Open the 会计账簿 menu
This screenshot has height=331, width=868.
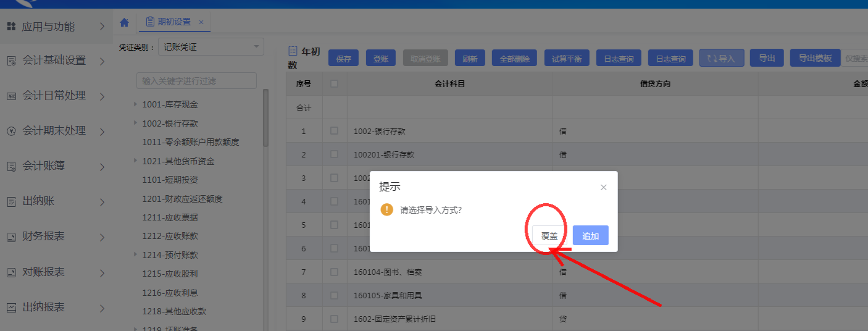(x=52, y=166)
